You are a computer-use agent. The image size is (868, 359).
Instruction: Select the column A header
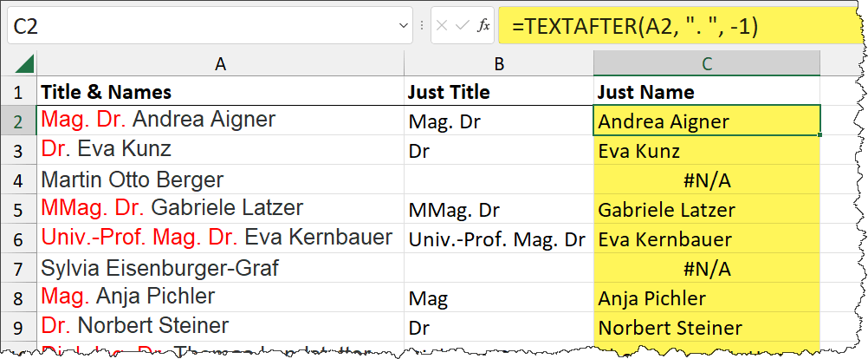pos(220,63)
